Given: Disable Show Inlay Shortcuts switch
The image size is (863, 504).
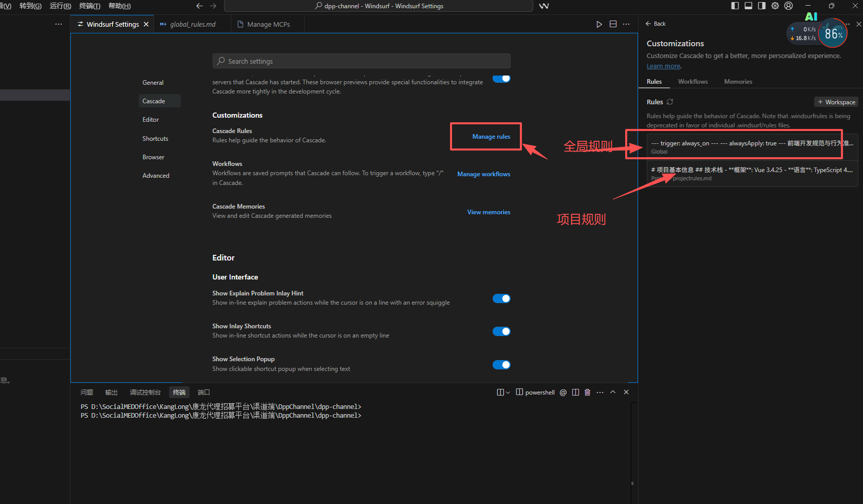Looking at the screenshot, I should point(501,331).
